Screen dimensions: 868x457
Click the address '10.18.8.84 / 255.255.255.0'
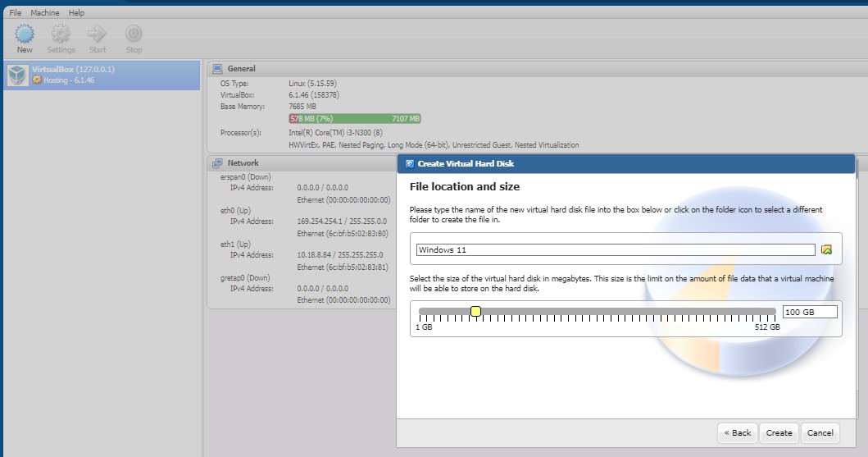point(340,255)
